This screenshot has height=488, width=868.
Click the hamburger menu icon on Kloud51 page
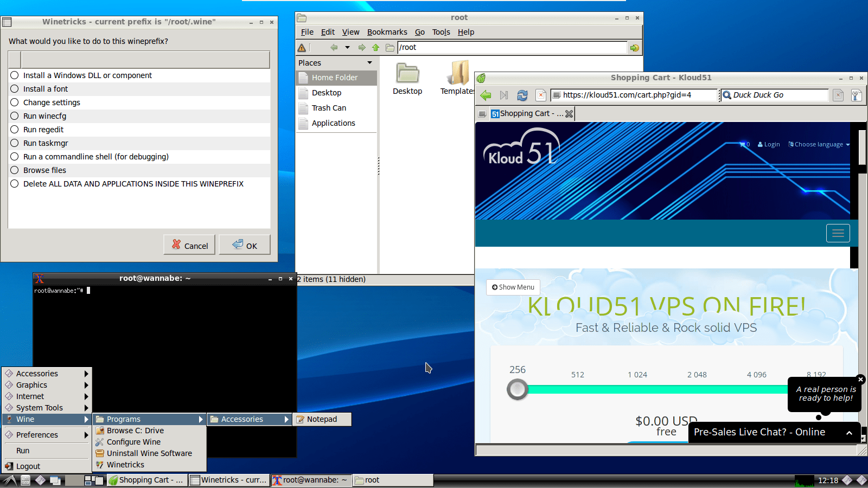838,233
